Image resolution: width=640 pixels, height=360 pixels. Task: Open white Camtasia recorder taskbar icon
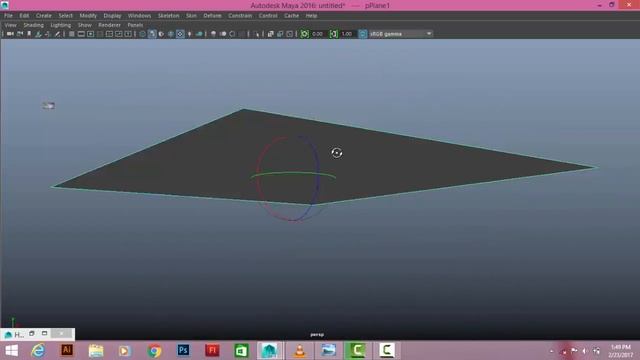[387, 350]
